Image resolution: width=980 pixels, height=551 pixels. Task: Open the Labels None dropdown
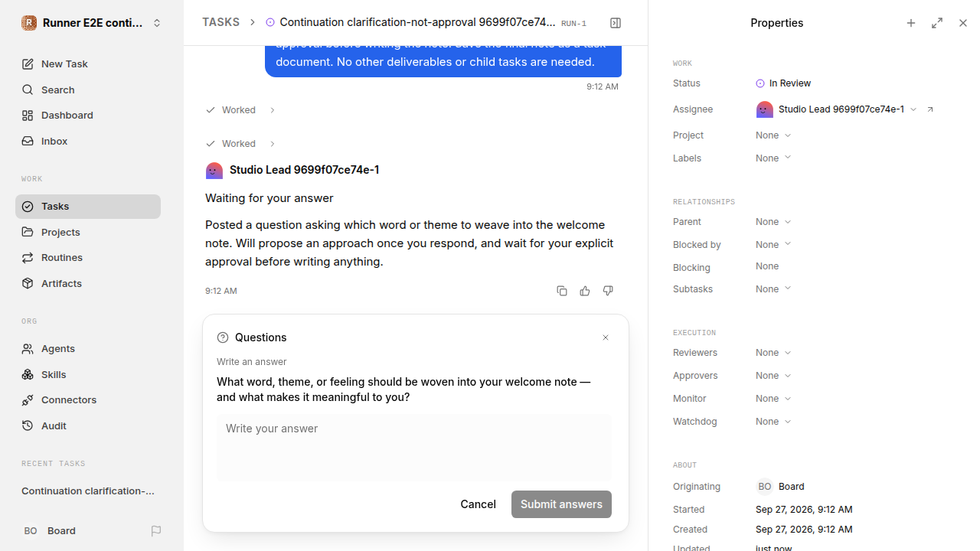pyautogui.click(x=773, y=158)
